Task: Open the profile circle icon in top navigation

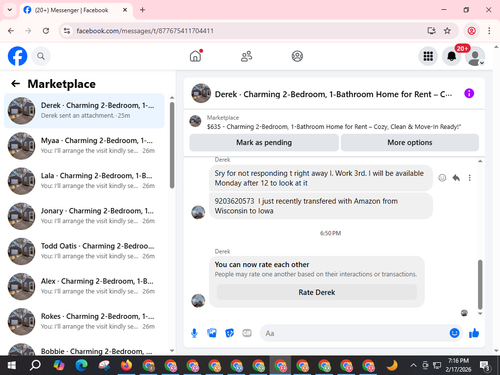Action: (297, 56)
